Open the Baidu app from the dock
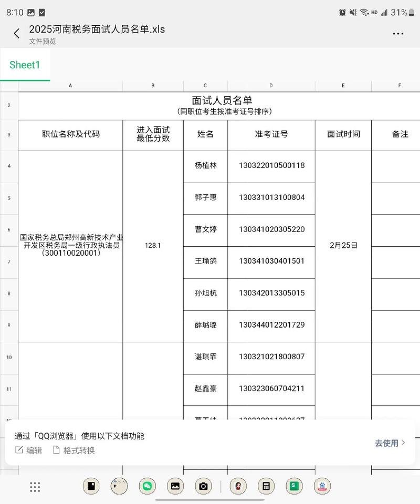The height and width of the screenshot is (504, 420). (322, 486)
